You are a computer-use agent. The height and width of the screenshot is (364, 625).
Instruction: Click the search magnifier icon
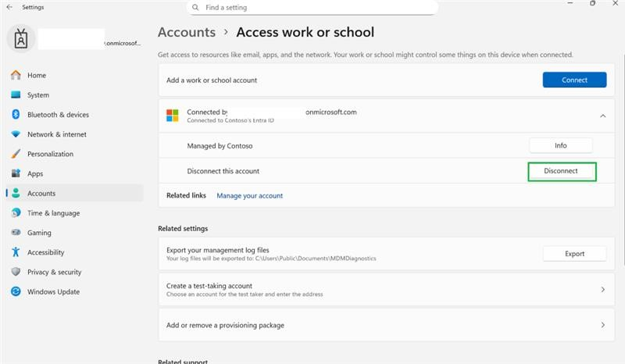coord(195,7)
